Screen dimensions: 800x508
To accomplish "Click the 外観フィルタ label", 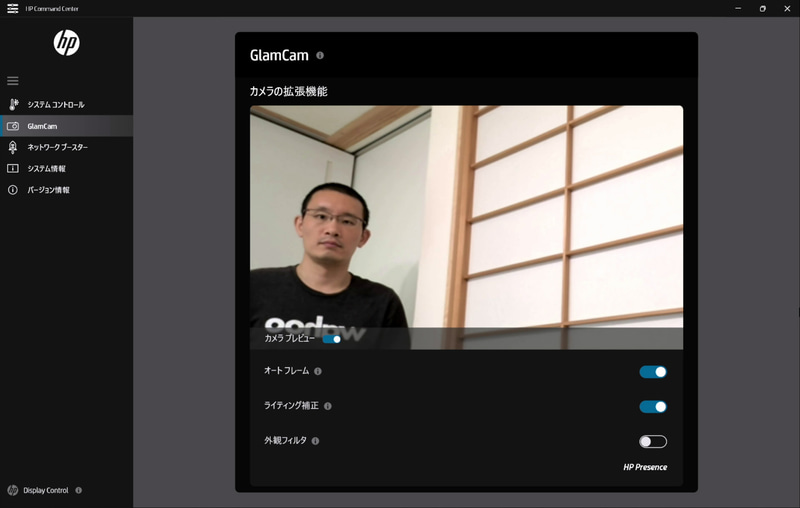I will 285,440.
